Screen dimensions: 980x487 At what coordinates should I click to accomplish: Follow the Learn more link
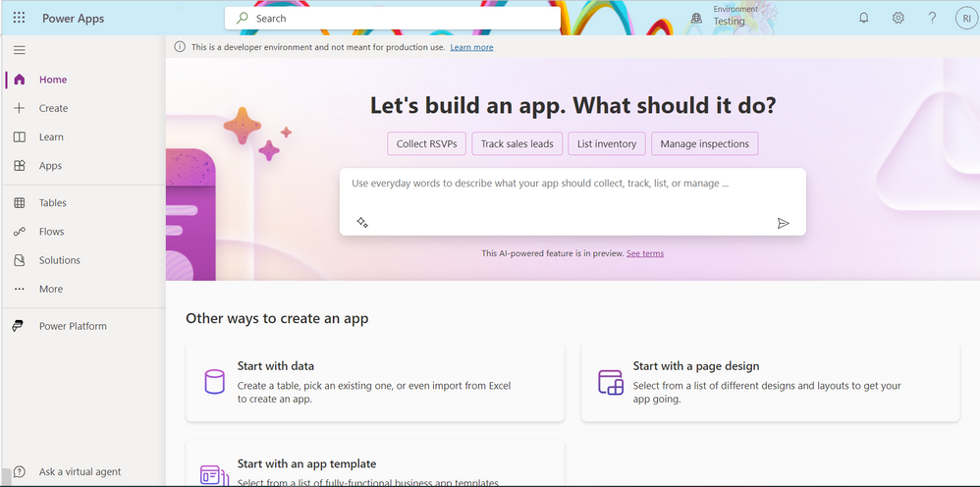472,47
